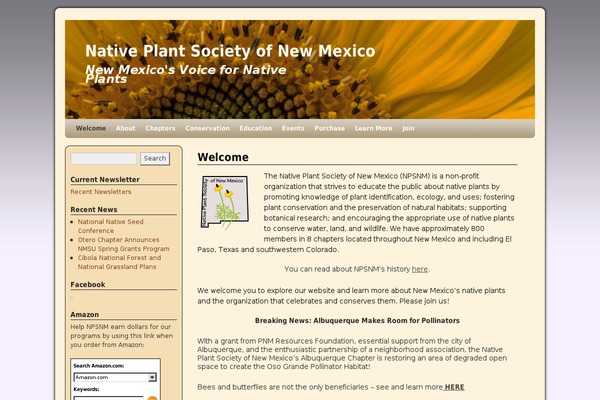
Task: Click the sidebar Search button
Action: pos(155,158)
